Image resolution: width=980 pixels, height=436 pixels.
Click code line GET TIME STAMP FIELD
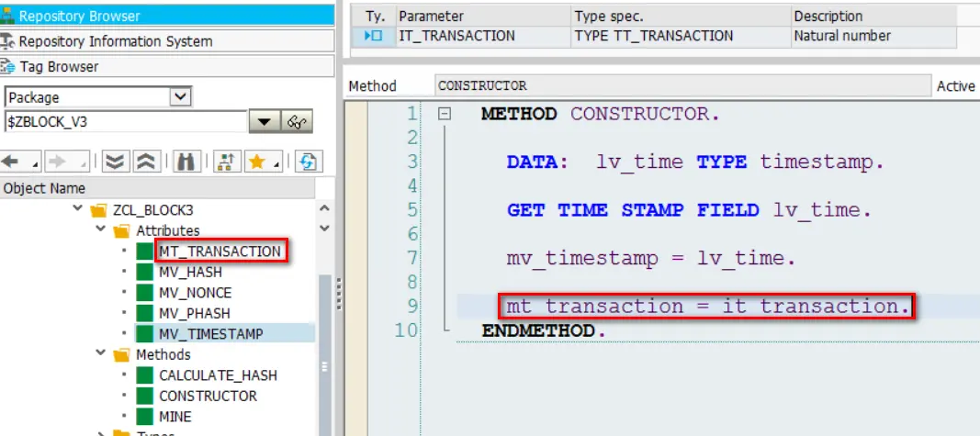[x=688, y=210]
